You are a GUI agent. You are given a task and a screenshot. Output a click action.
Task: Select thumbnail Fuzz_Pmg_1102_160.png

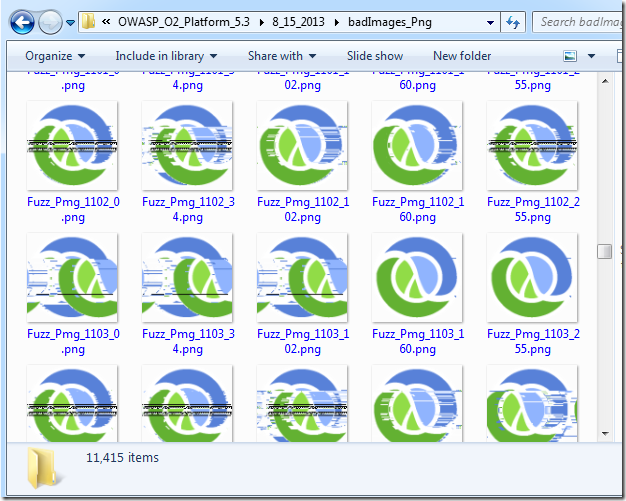click(x=417, y=145)
